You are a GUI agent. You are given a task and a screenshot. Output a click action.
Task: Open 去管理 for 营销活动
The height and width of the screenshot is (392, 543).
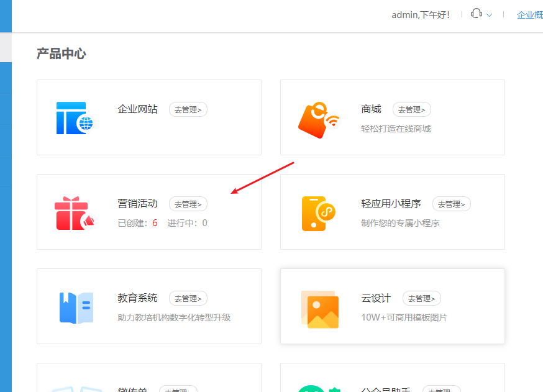(x=188, y=204)
